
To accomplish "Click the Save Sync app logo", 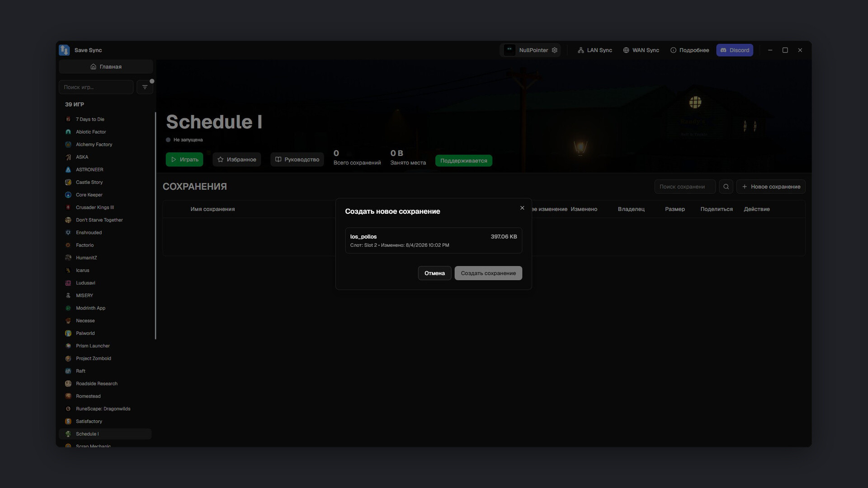I will [x=64, y=50].
